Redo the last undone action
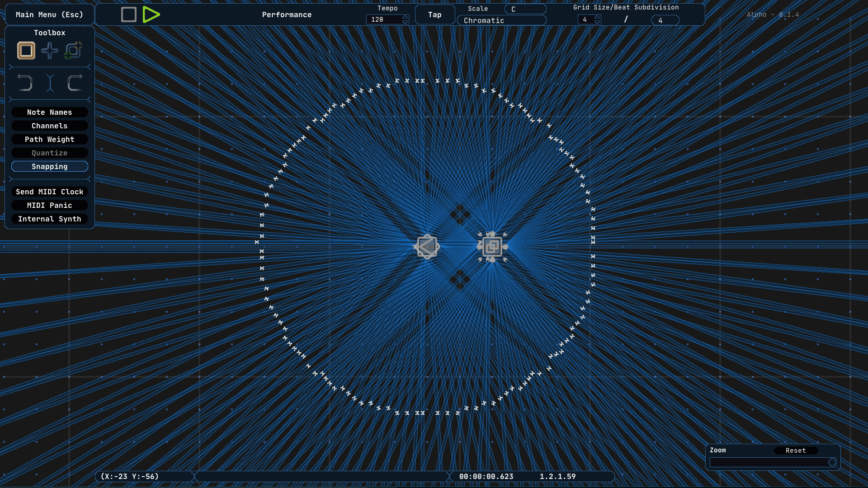Image resolution: width=868 pixels, height=488 pixels. click(x=75, y=83)
